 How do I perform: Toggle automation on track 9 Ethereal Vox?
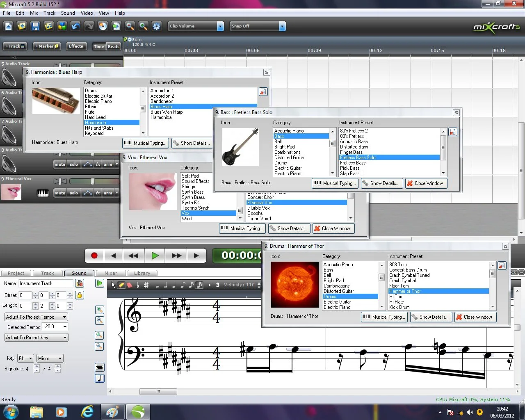[x=87, y=193]
